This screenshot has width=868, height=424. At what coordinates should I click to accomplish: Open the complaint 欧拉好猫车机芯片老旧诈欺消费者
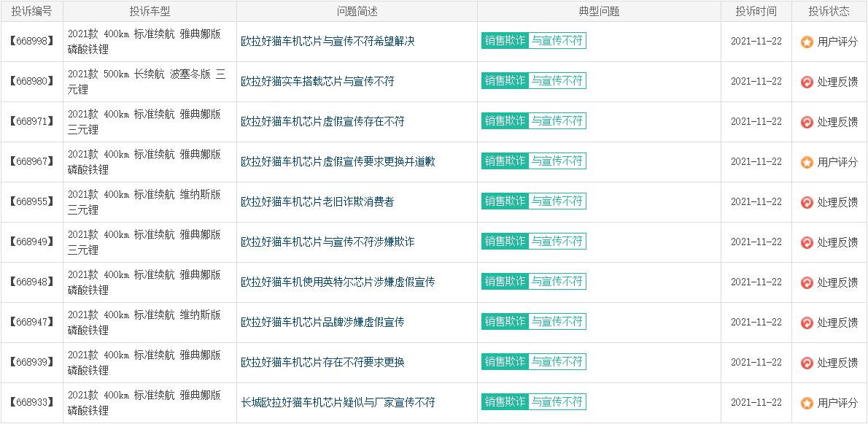click(x=317, y=202)
